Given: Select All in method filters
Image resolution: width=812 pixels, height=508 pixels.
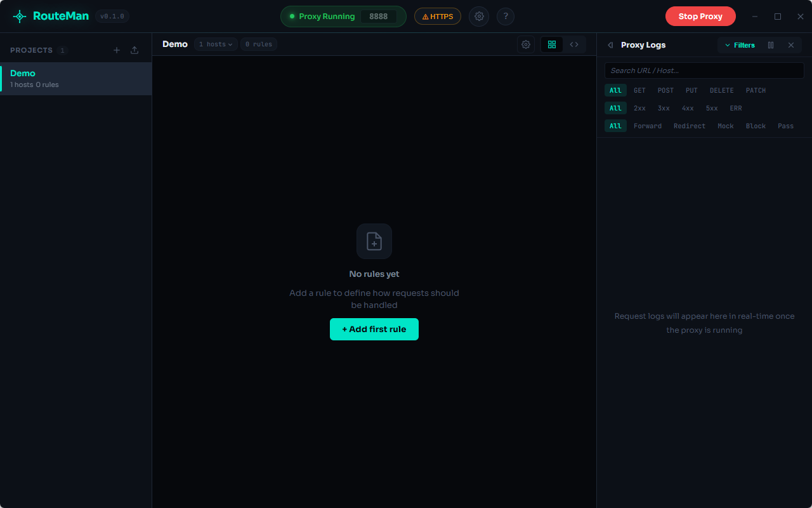Looking at the screenshot, I should click(x=615, y=90).
